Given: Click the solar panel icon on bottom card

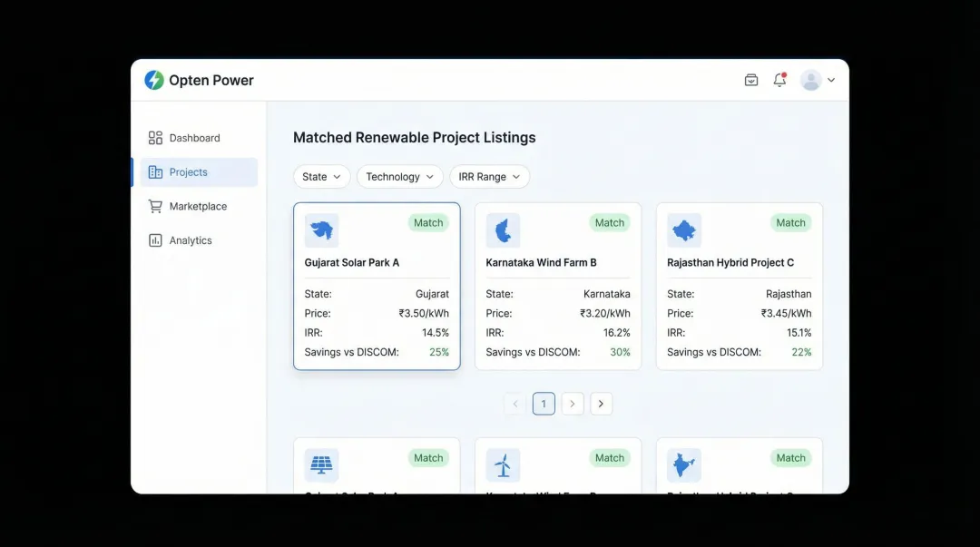Looking at the screenshot, I should [322, 464].
